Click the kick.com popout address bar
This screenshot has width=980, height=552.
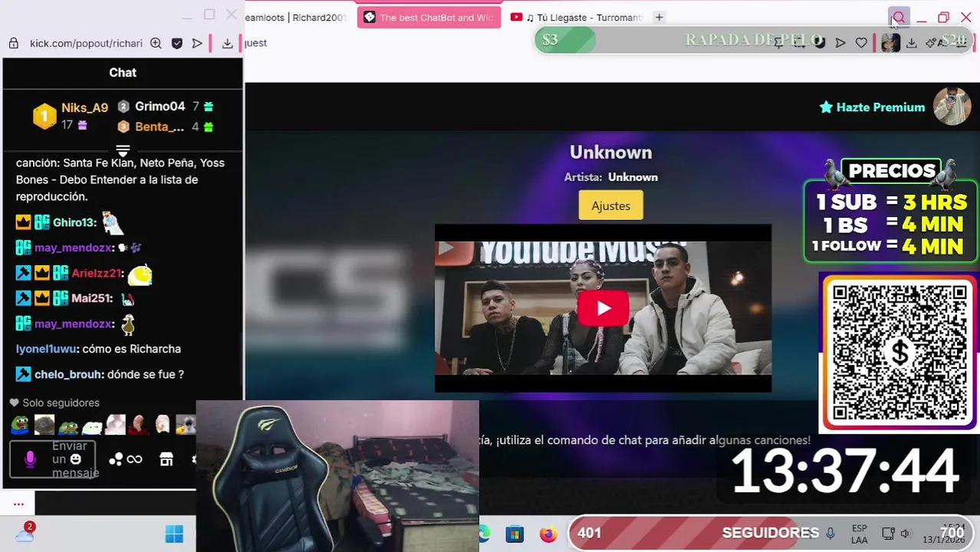click(86, 44)
